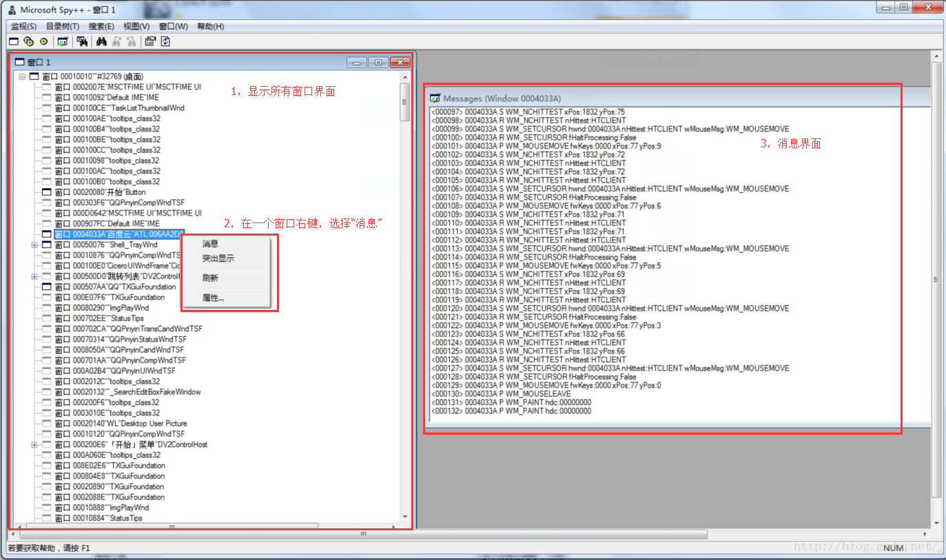
Task: Expand the 「开始」菜单 DV2ControlHost node
Action: click(x=34, y=444)
